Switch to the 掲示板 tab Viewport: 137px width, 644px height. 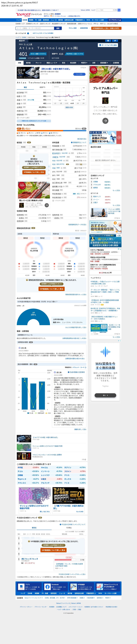(x=28, y=63)
